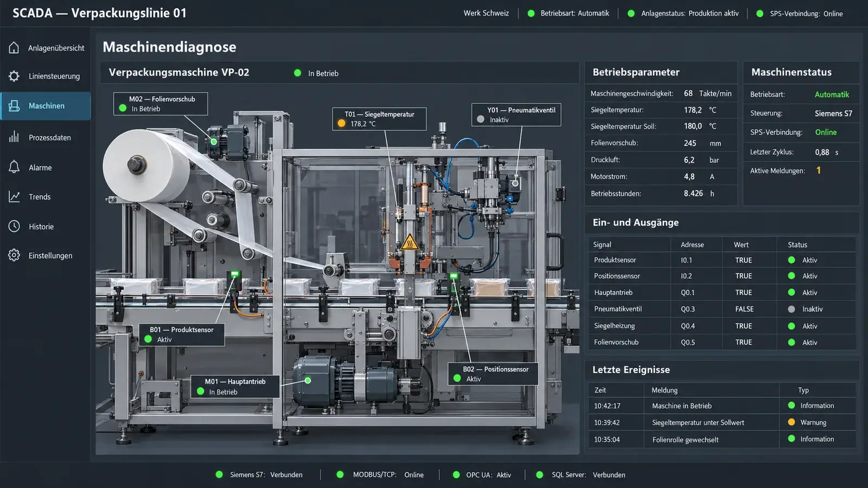
Task: Click the 'Siegeltemperatur unter Sollwert' event message
Action: 698,422
